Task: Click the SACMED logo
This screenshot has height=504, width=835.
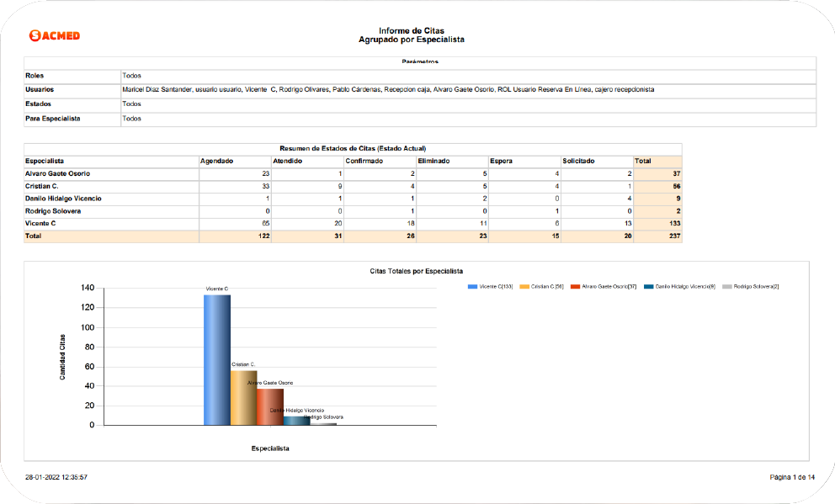Action: coord(55,35)
